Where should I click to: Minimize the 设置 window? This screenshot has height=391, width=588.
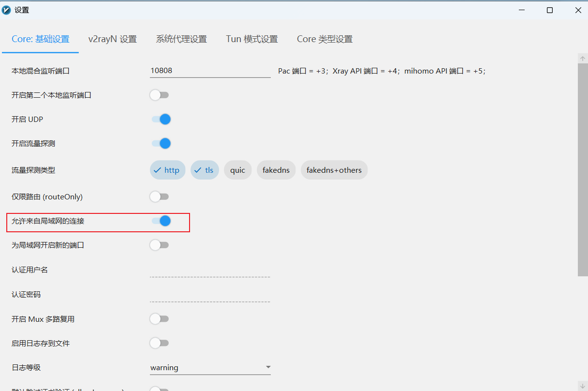[x=522, y=10]
